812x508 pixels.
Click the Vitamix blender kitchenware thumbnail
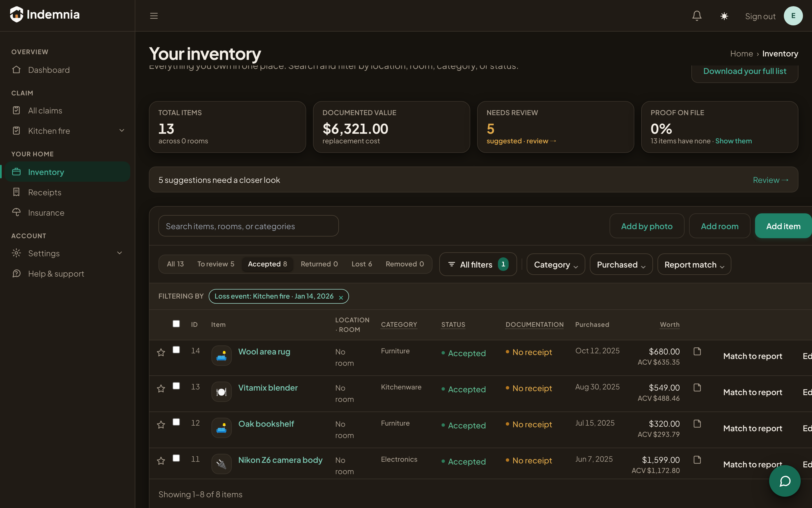(221, 392)
